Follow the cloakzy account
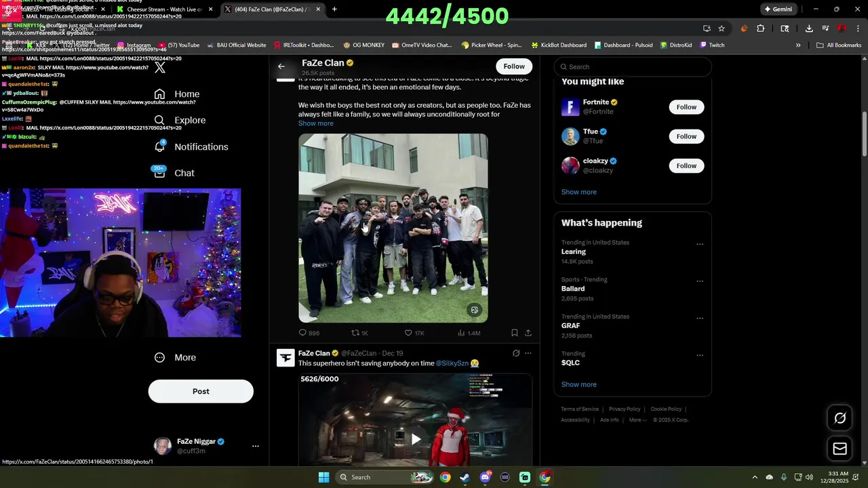This screenshot has height=488, width=868. pos(686,165)
